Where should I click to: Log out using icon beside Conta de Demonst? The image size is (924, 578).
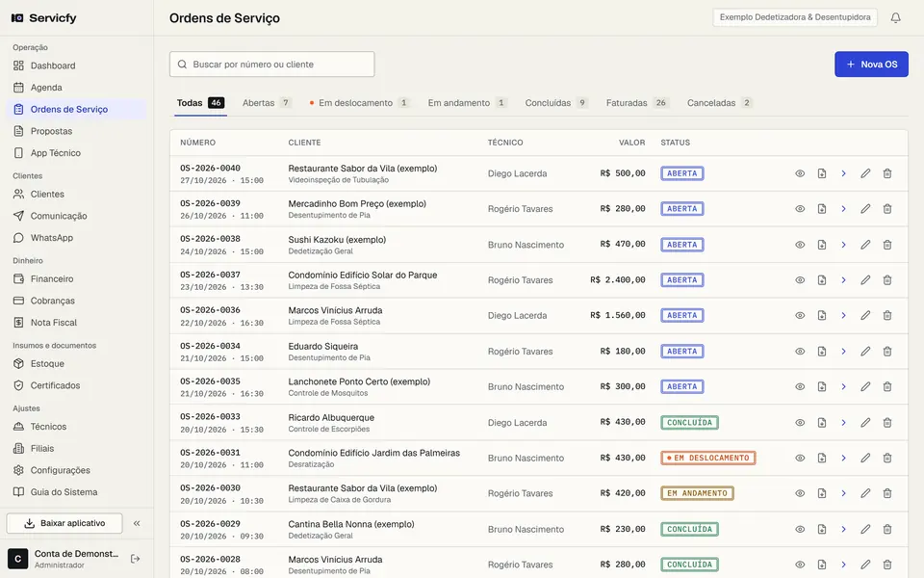[x=135, y=559]
